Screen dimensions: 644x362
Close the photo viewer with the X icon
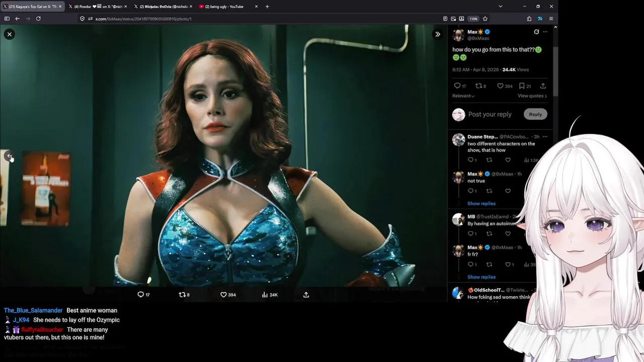click(10, 34)
